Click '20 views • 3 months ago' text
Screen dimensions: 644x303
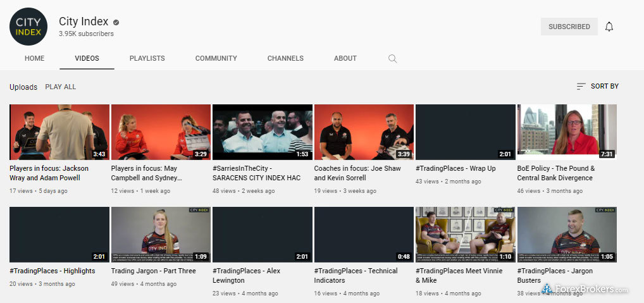coord(42,283)
